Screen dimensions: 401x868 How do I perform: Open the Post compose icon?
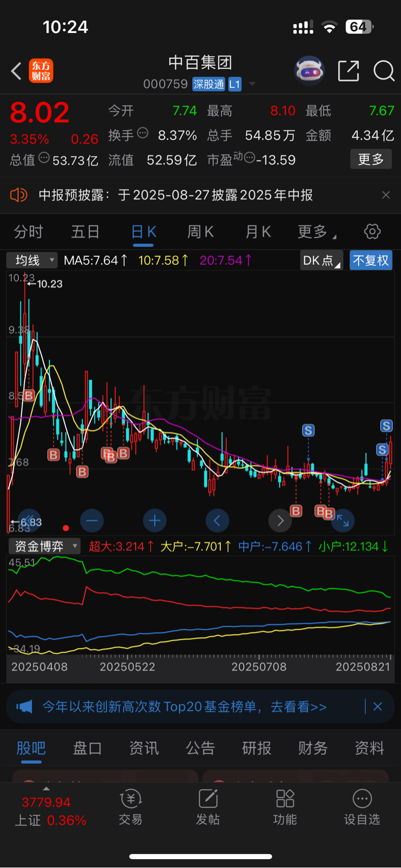208,799
